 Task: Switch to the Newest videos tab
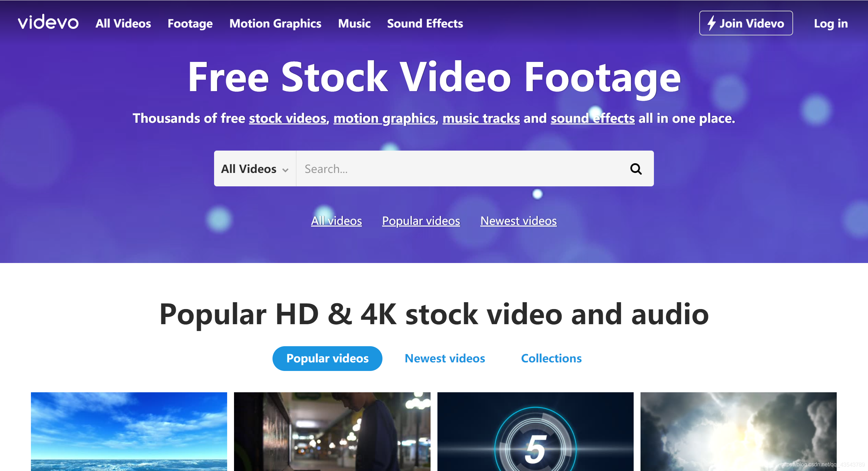(445, 358)
